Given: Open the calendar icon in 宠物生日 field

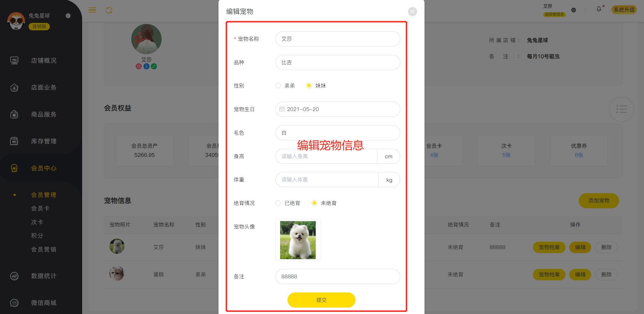Looking at the screenshot, I should click(x=282, y=109).
